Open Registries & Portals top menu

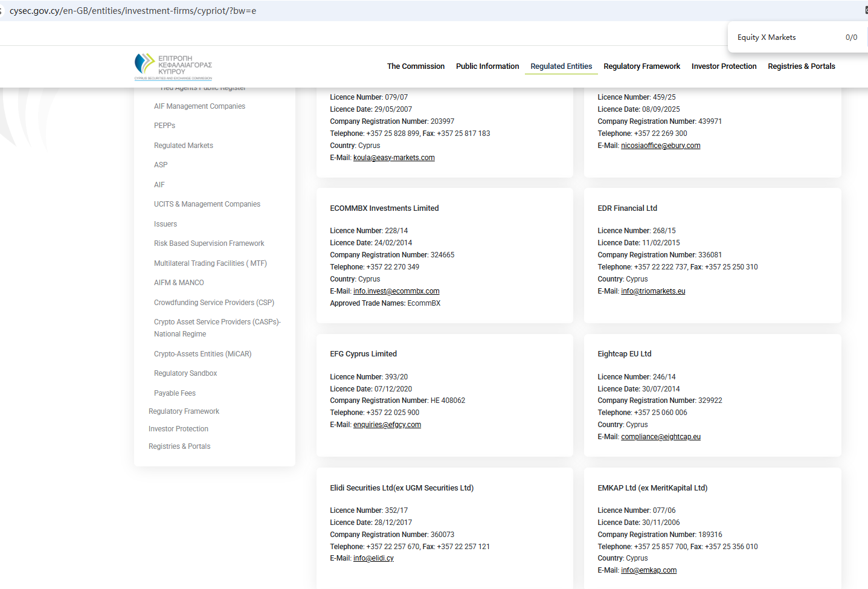tap(801, 66)
